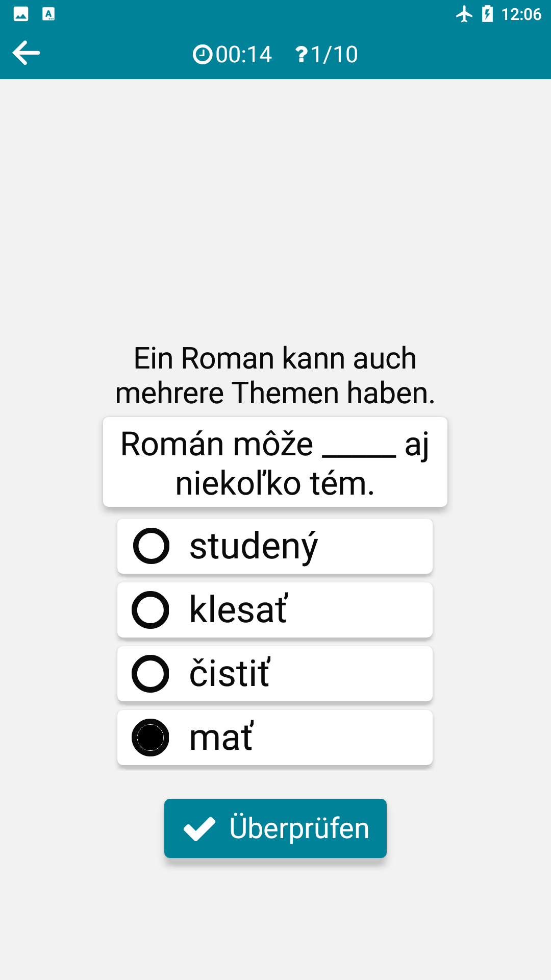Screen dimensions: 551x980
Task: Tap the back arrow
Action: (26, 53)
